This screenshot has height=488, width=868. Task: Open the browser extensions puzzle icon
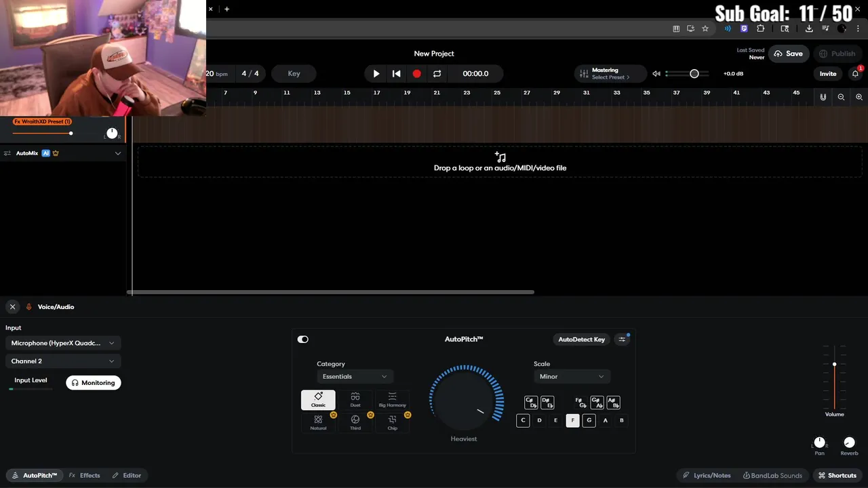pyautogui.click(x=760, y=28)
